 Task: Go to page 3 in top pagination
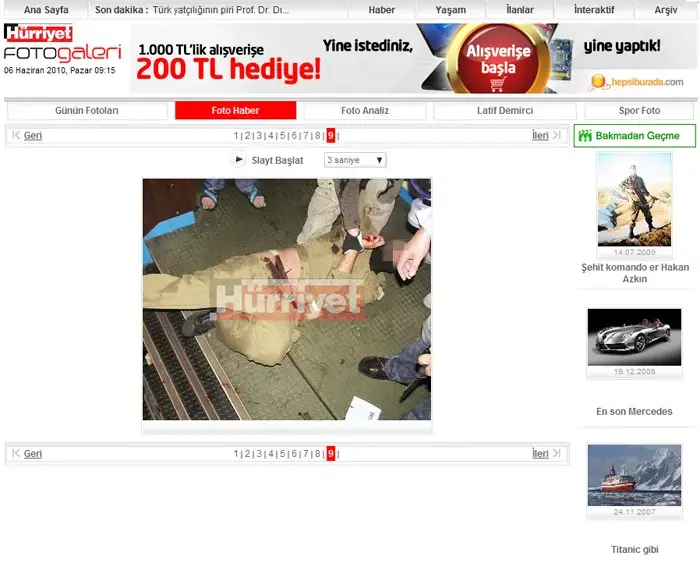[x=259, y=136]
